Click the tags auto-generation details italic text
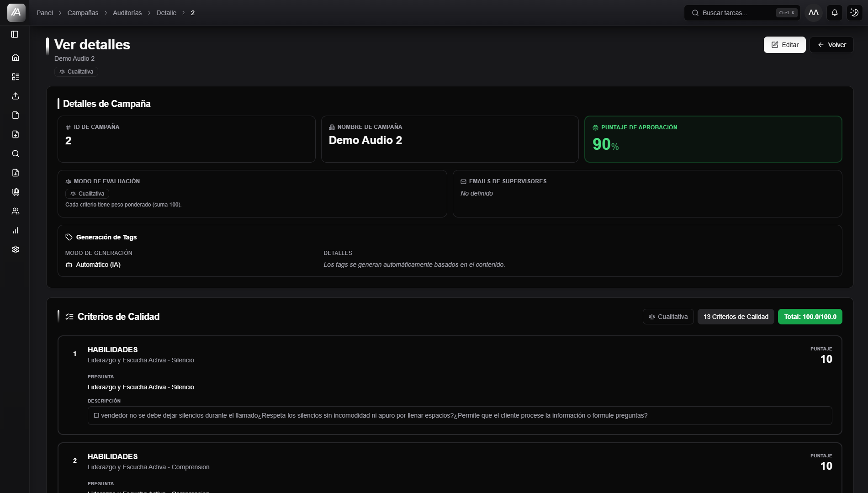 pyautogui.click(x=414, y=265)
